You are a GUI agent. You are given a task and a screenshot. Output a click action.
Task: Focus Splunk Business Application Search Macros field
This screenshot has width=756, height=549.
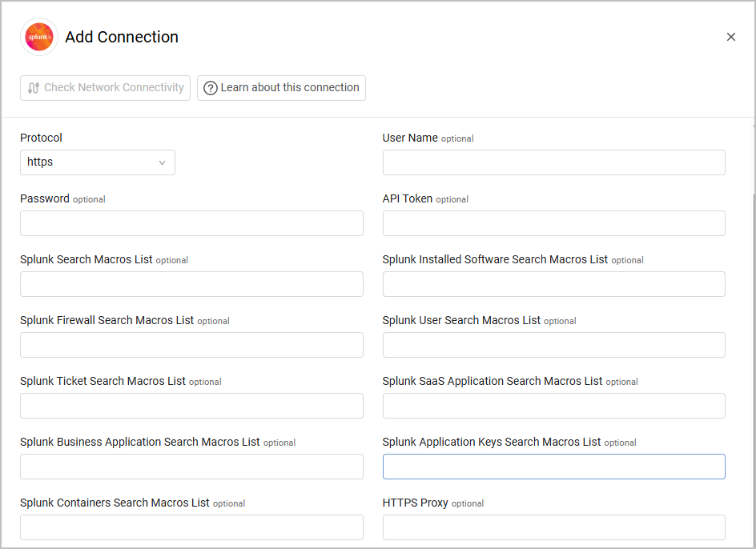point(191,467)
